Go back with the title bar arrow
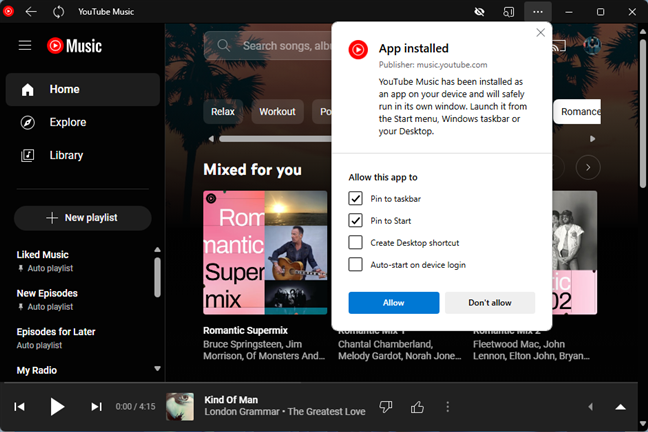This screenshot has height=432, width=648. coord(31,12)
